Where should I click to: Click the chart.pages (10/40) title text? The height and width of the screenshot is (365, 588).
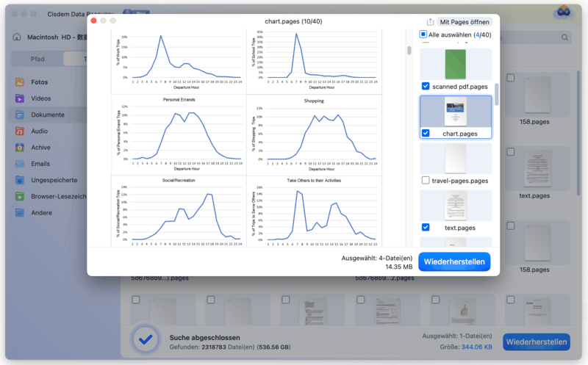pyautogui.click(x=293, y=21)
